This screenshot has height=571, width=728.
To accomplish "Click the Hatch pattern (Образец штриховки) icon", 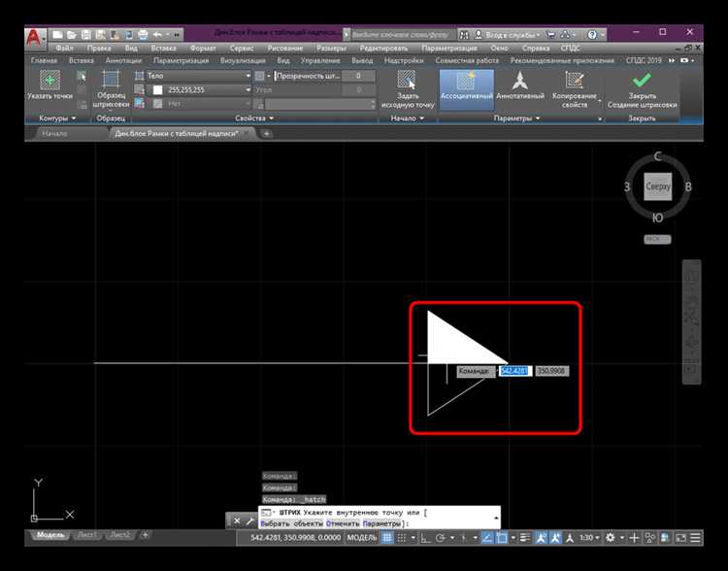I will [111, 80].
